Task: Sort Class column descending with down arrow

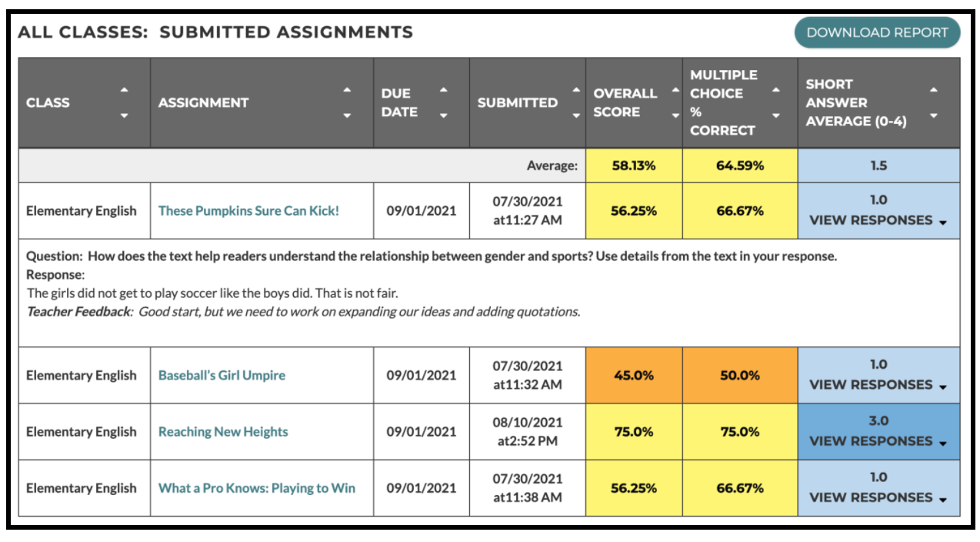Action: click(124, 116)
